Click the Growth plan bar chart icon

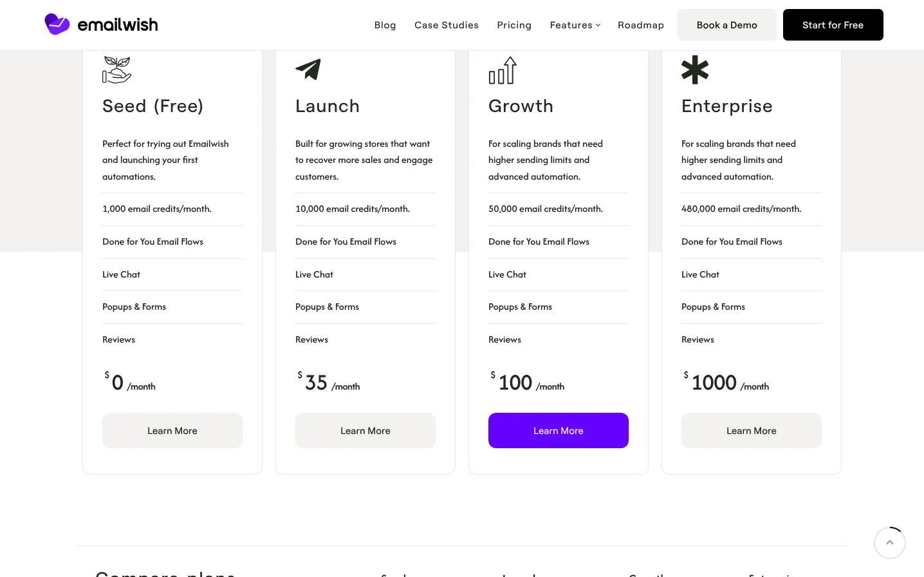[x=503, y=70]
